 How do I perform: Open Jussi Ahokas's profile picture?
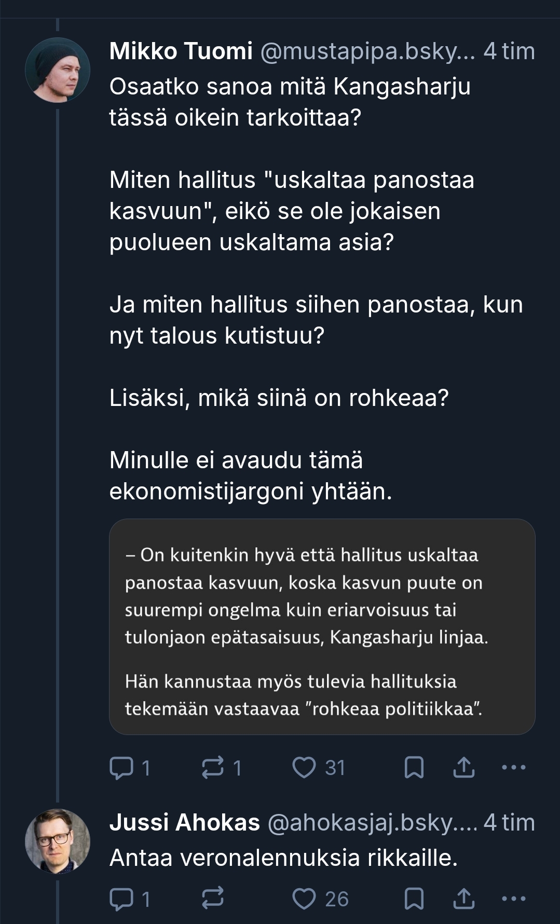point(58,841)
